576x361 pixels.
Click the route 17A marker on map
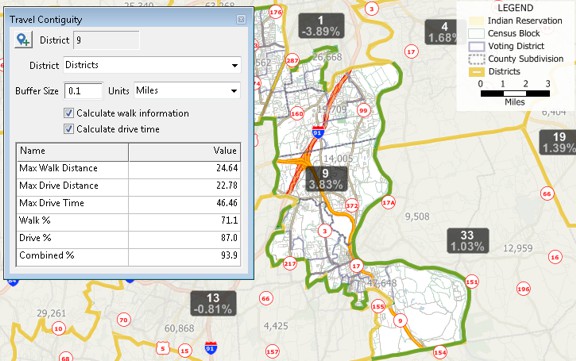tap(388, 202)
